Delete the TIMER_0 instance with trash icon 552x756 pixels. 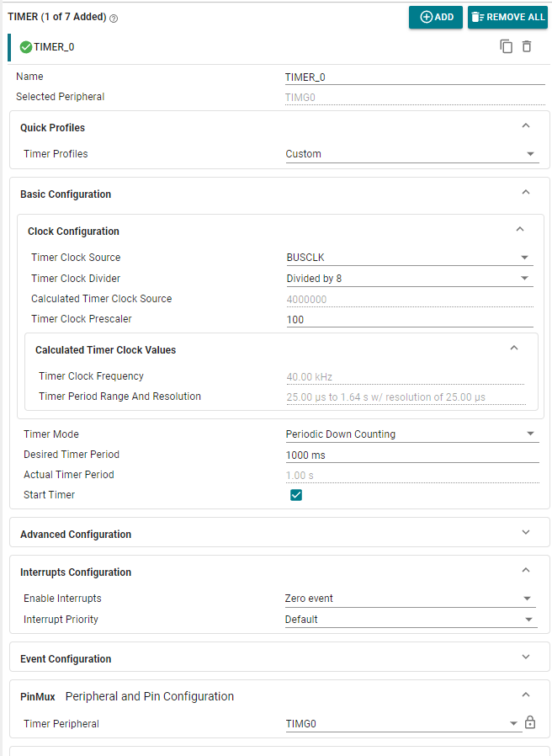click(x=527, y=47)
